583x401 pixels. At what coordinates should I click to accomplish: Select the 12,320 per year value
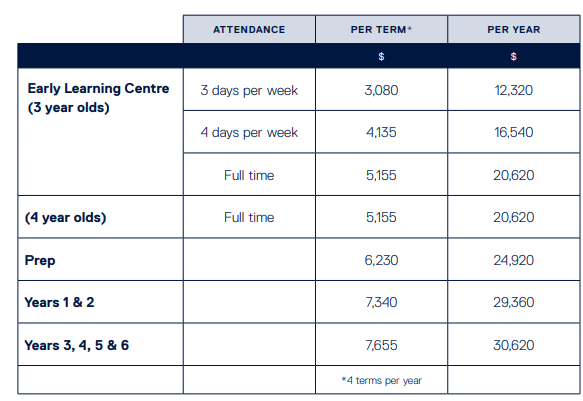[x=513, y=90]
